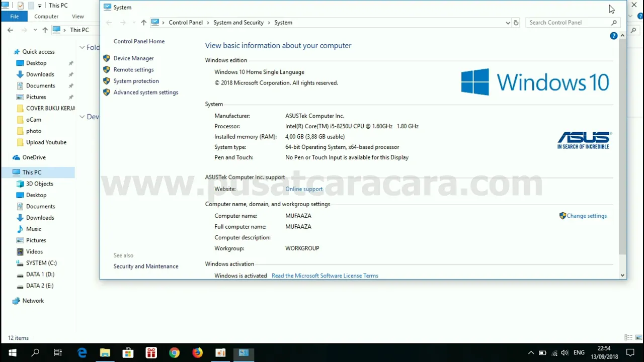Read the Microsoft Software License Terms link
Viewport: 644px width, 362px height.
tap(325, 276)
